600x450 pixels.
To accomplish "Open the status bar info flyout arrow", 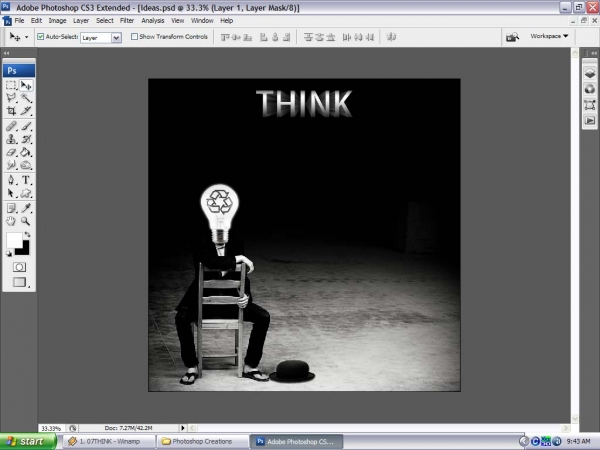I will [x=183, y=428].
